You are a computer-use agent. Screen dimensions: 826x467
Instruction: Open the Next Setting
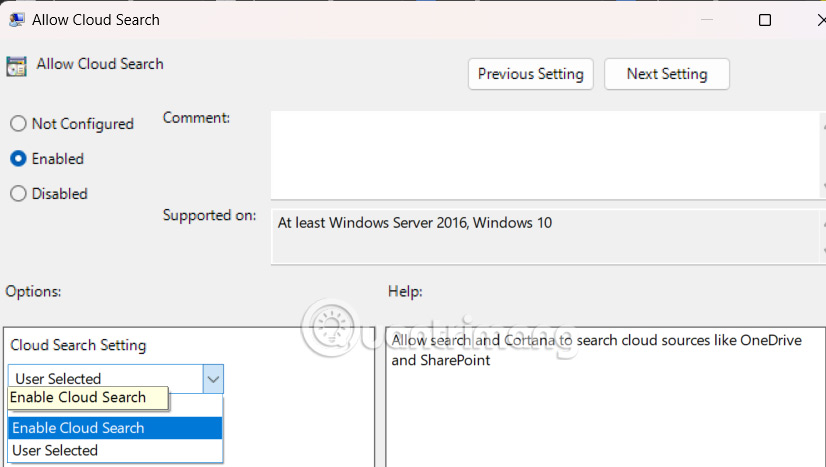tap(666, 74)
